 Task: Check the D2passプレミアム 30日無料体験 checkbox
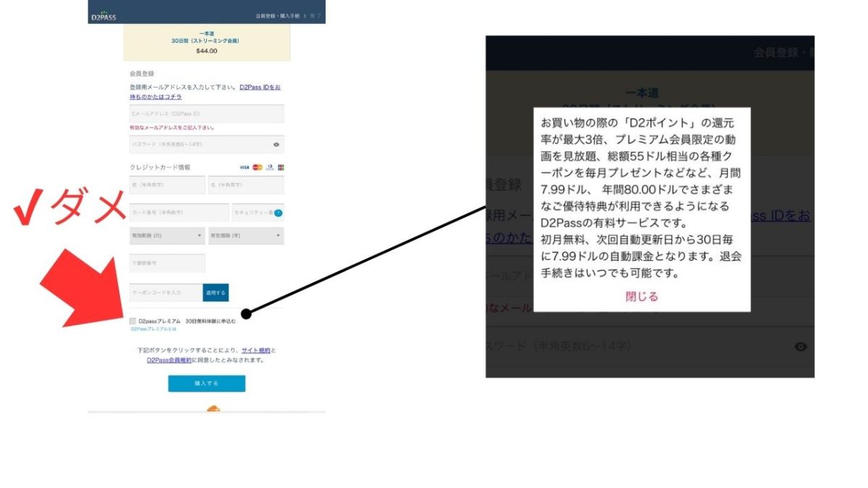click(133, 319)
